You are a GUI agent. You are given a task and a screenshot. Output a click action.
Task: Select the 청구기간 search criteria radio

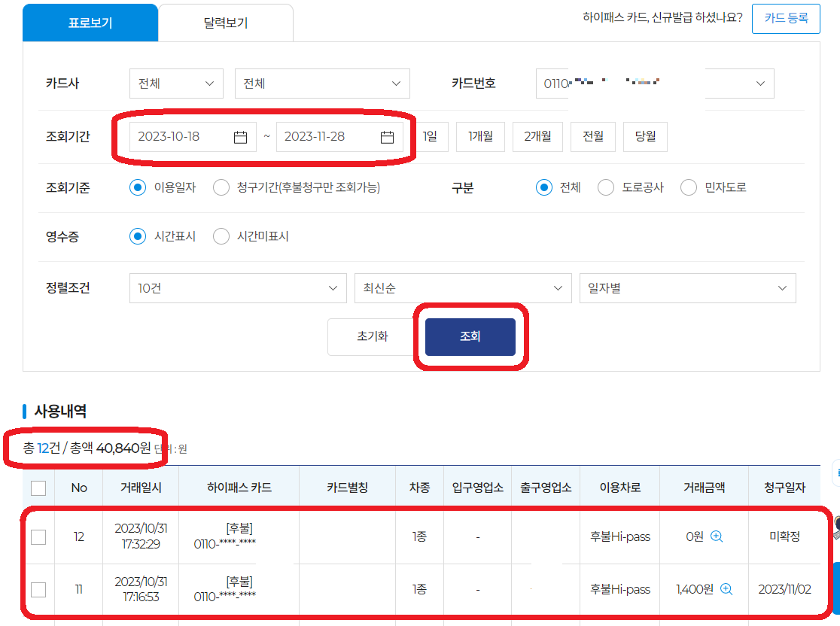[221, 187]
